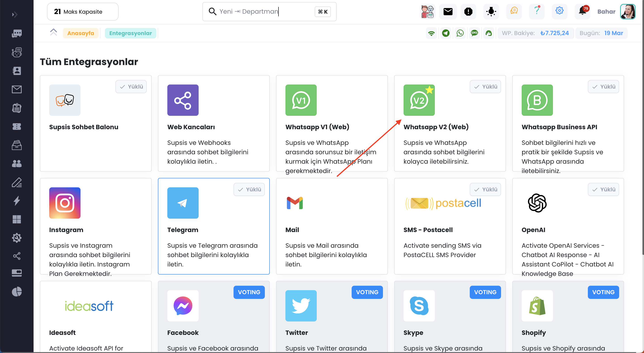
Task: Open the archive drawer sidebar icon
Action: point(17,145)
